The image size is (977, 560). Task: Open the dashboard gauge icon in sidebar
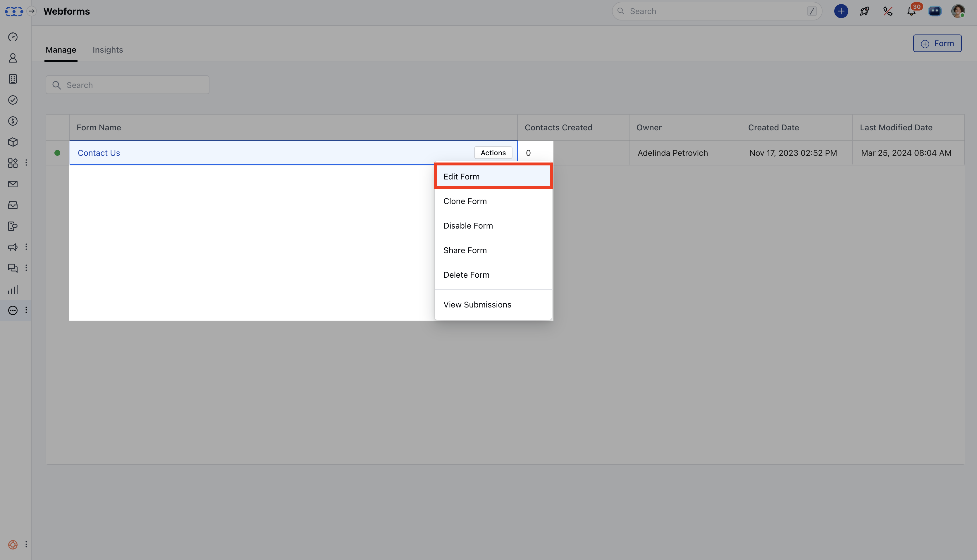[x=13, y=37]
